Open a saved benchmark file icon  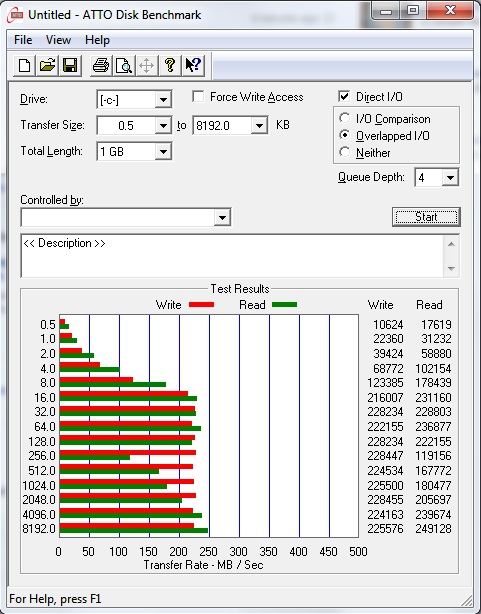point(47,65)
